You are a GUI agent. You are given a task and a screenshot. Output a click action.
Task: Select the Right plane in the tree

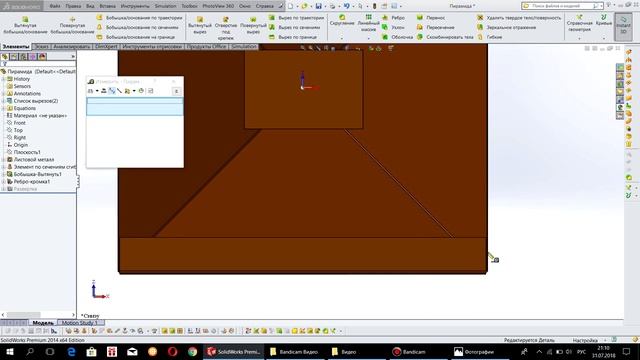pyautogui.click(x=19, y=138)
